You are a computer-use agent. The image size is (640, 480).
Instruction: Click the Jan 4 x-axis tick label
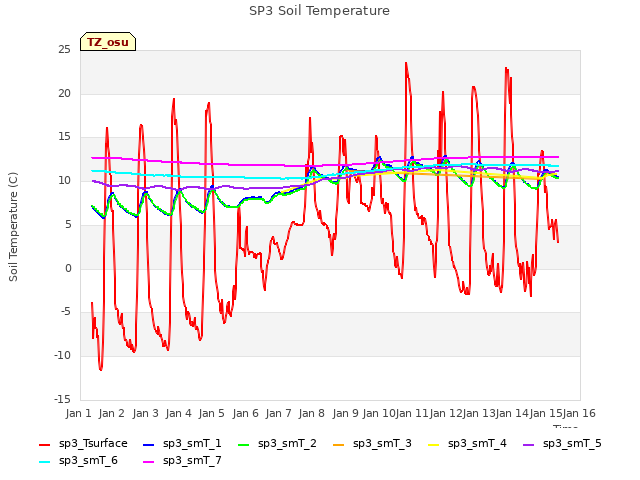[178, 413]
